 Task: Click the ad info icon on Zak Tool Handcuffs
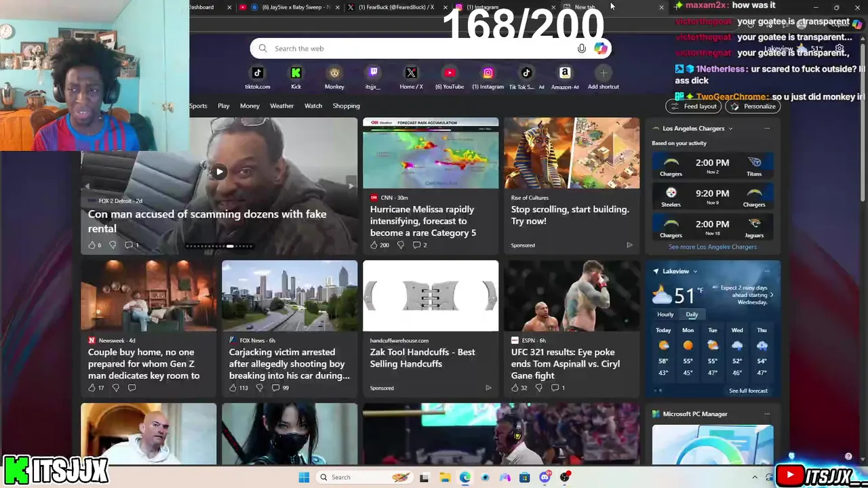pyautogui.click(x=488, y=388)
